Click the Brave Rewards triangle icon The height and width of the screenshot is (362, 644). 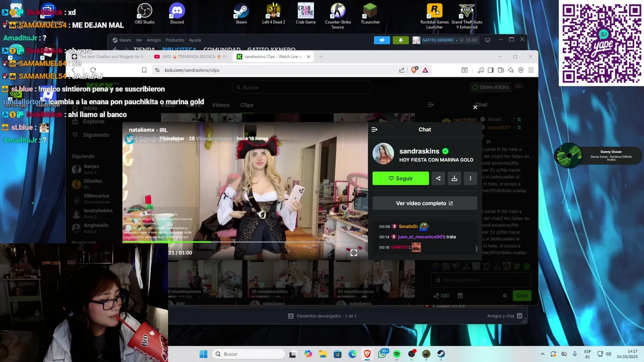[x=425, y=70]
